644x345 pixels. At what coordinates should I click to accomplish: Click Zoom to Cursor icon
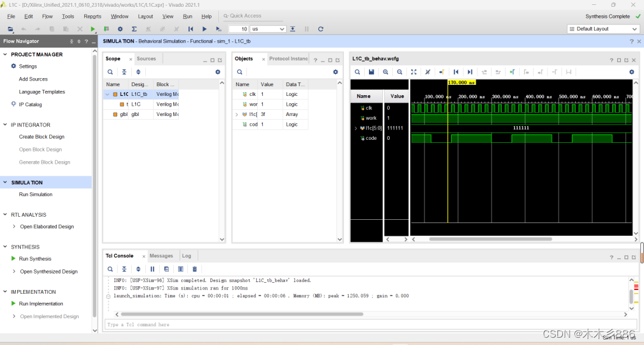pos(428,72)
